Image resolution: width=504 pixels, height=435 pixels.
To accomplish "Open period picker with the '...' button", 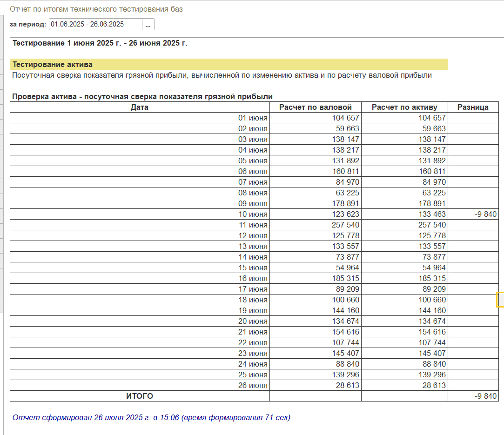I will coord(148,24).
